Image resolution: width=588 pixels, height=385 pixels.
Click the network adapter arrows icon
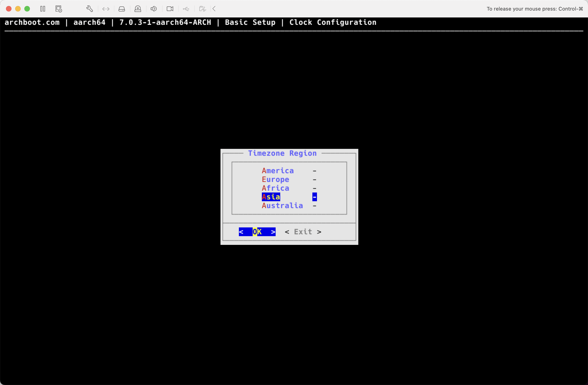tap(106, 9)
